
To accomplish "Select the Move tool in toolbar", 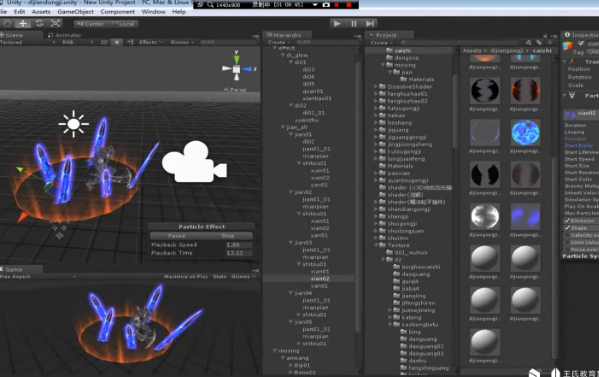I will (x=23, y=24).
